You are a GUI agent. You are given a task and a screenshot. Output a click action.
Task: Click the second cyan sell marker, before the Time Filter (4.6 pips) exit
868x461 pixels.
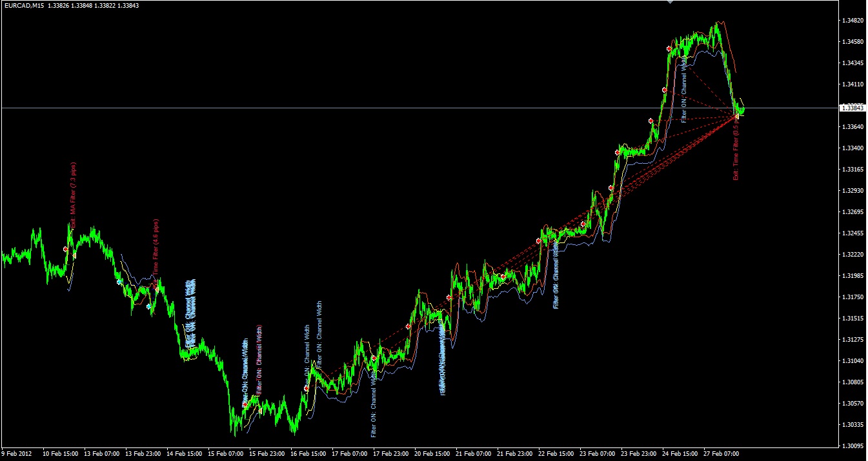click(x=149, y=306)
